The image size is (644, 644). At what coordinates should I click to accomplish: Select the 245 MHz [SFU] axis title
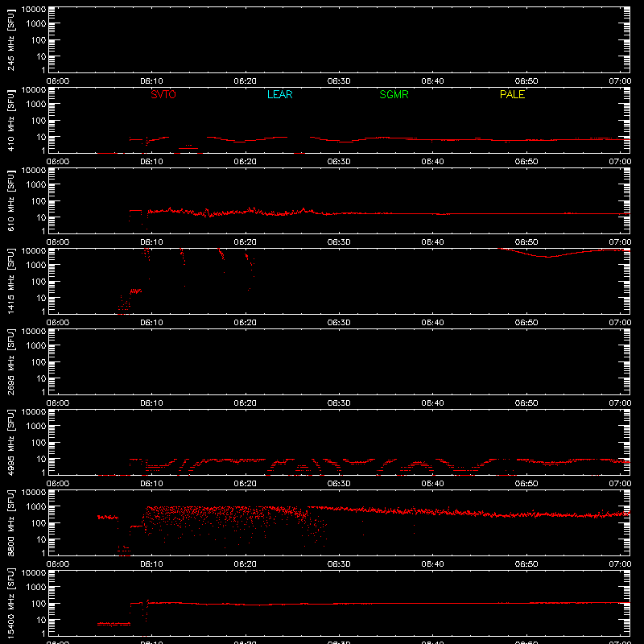tap(10, 39)
